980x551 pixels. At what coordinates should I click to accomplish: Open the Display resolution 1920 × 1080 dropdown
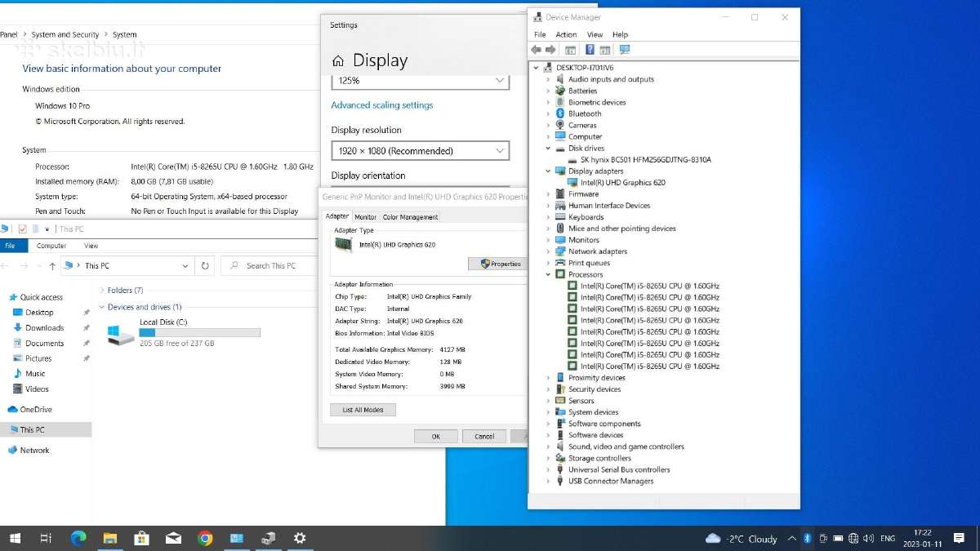420,151
